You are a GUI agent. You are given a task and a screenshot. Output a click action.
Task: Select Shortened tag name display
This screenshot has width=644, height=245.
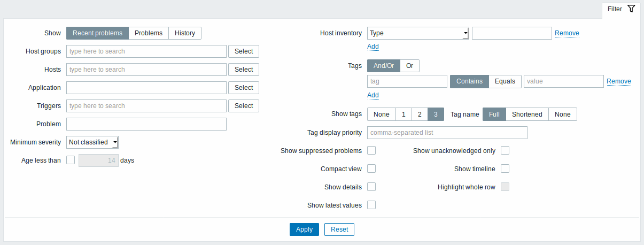tap(527, 114)
